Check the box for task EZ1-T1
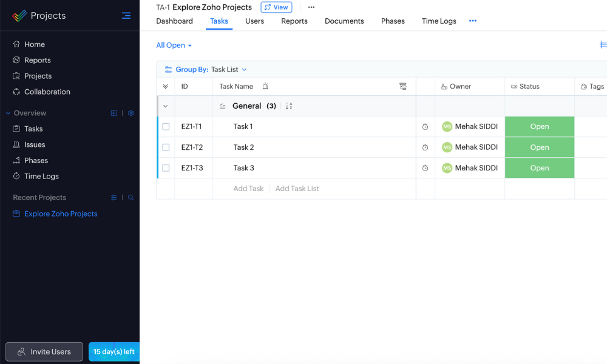 click(166, 127)
